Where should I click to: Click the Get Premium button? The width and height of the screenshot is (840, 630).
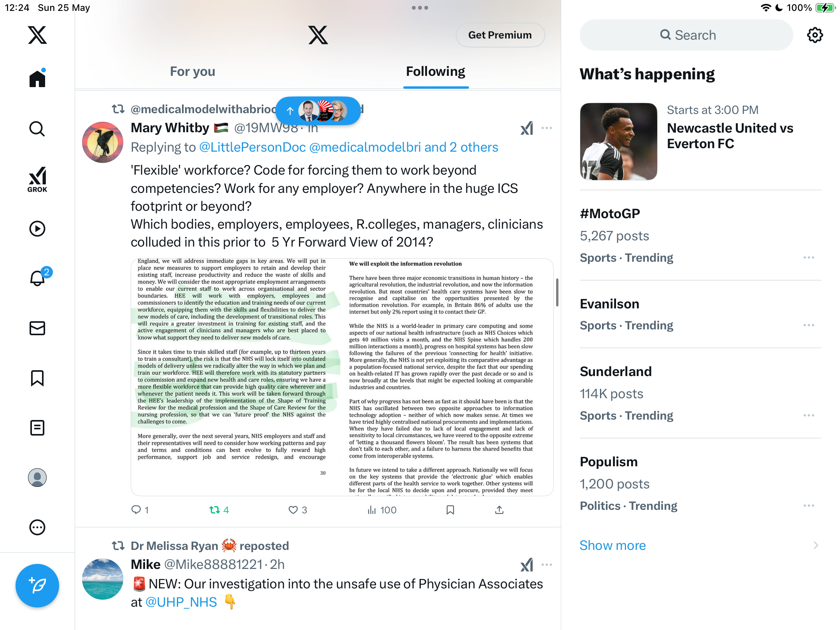(500, 35)
